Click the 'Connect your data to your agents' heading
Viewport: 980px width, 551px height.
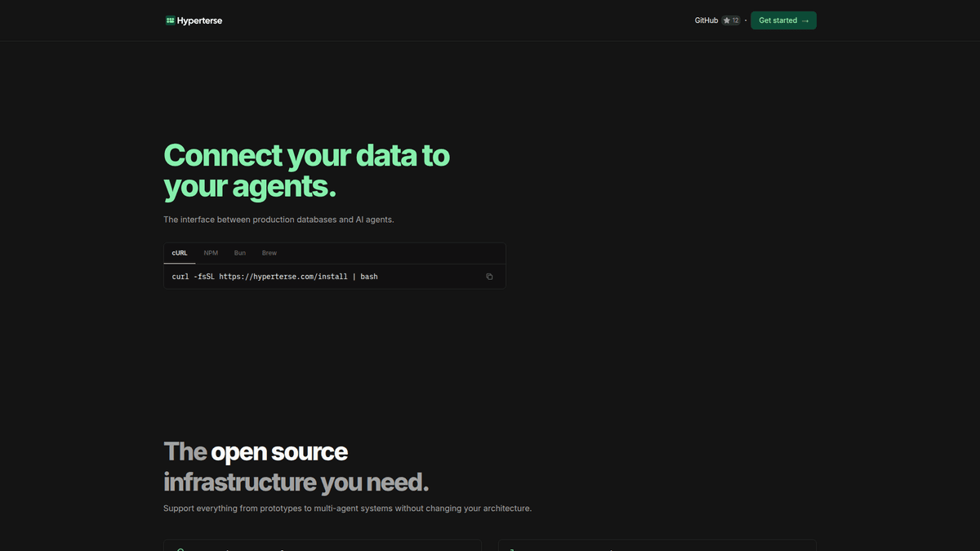(306, 170)
